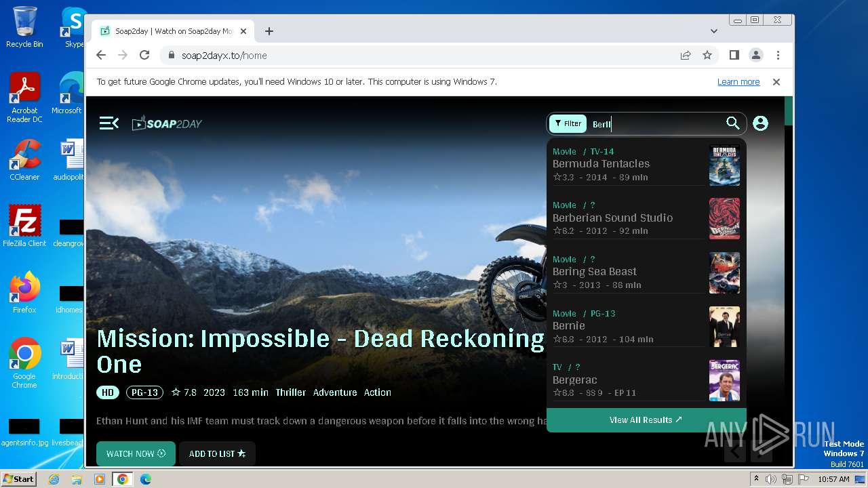Click the Soap2day logo
The image size is (868, 488).
point(167,123)
